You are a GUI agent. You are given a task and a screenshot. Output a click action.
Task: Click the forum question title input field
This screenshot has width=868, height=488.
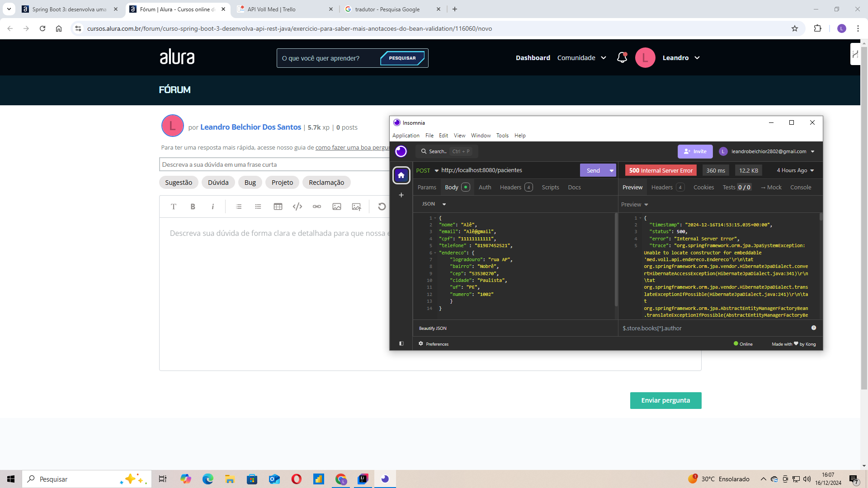(274, 164)
